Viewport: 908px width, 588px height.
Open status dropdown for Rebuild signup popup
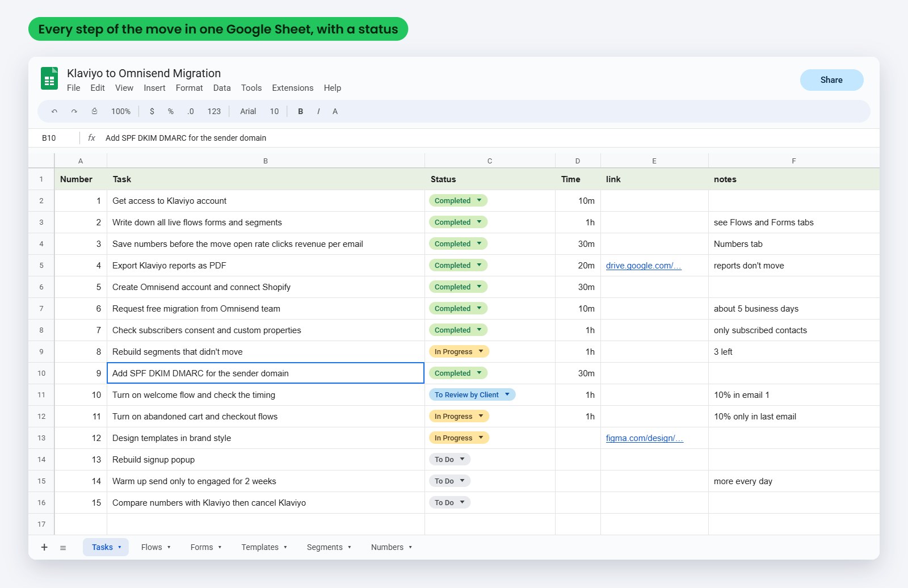[x=449, y=459]
